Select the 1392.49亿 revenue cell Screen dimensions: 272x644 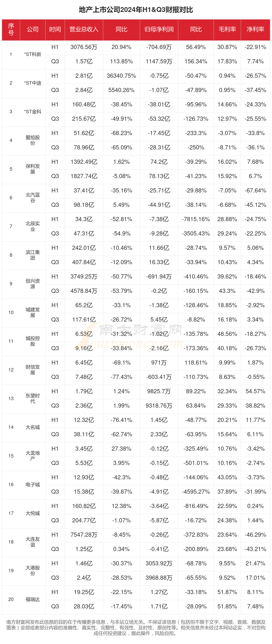[84, 162]
